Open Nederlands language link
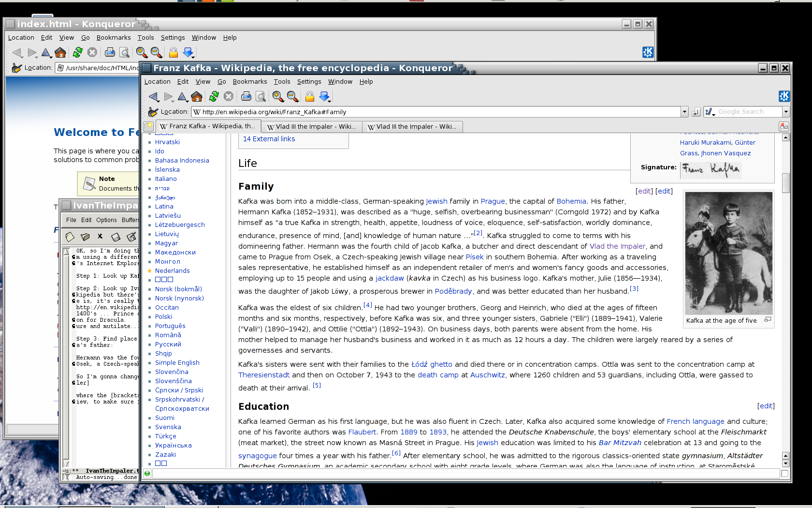812x508 pixels. coord(172,271)
